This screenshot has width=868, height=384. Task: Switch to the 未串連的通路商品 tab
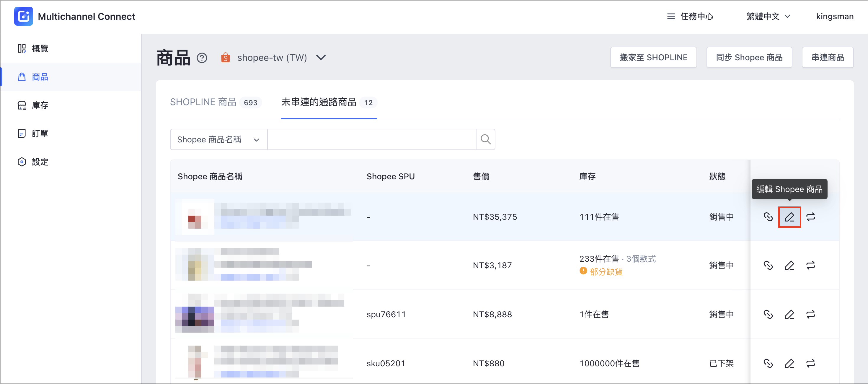[329, 102]
